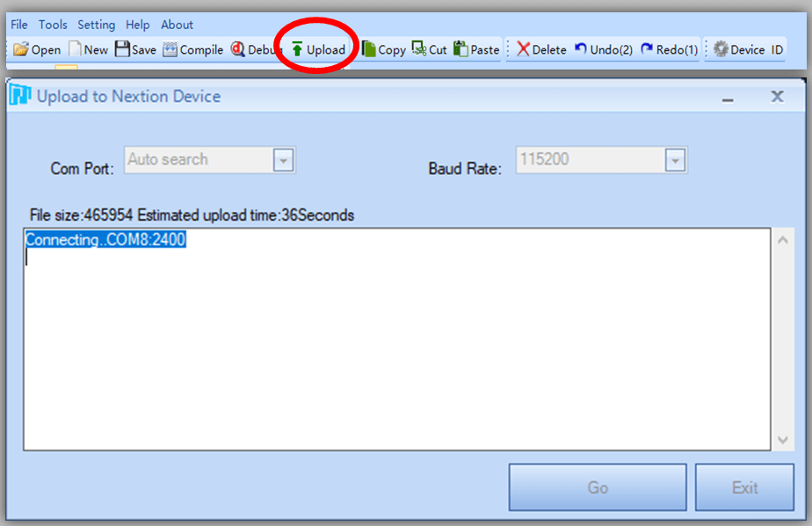Click the highlighted 'Connecting..COM8:2400' log line
812x526 pixels.
(105, 239)
